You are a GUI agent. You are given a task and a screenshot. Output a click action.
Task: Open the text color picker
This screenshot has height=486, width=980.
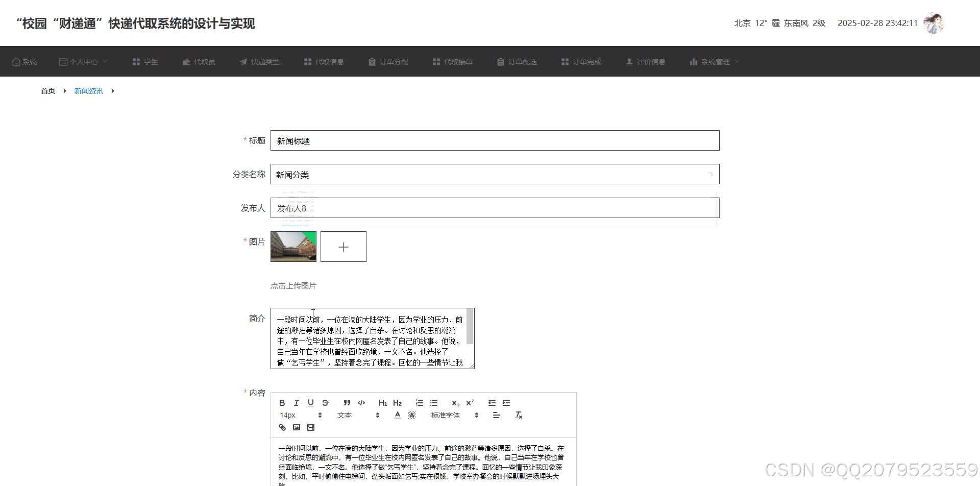[x=397, y=415]
